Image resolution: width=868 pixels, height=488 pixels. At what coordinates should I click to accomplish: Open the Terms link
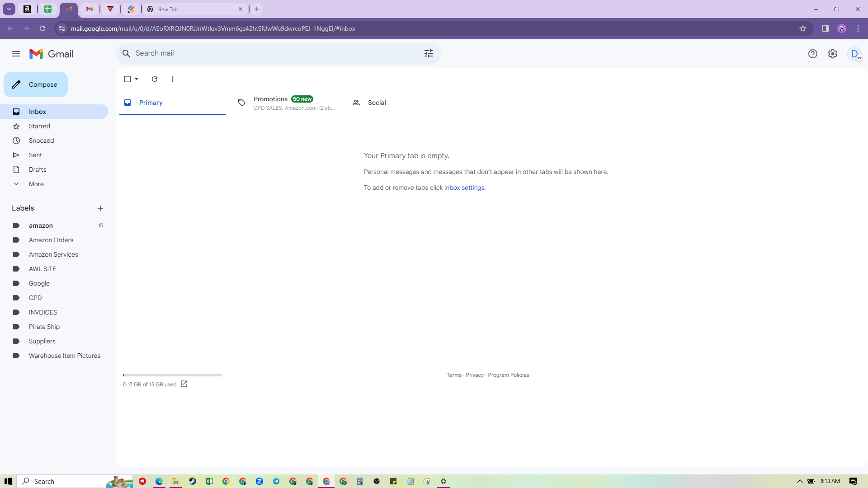pyautogui.click(x=454, y=375)
